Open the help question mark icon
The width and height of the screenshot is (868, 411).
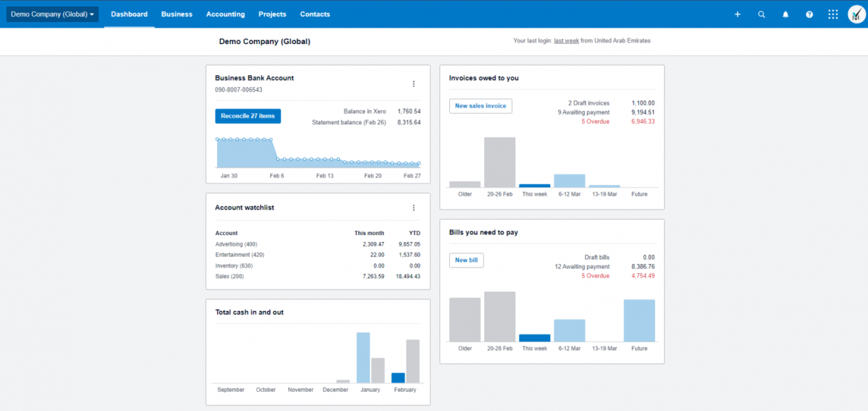809,14
